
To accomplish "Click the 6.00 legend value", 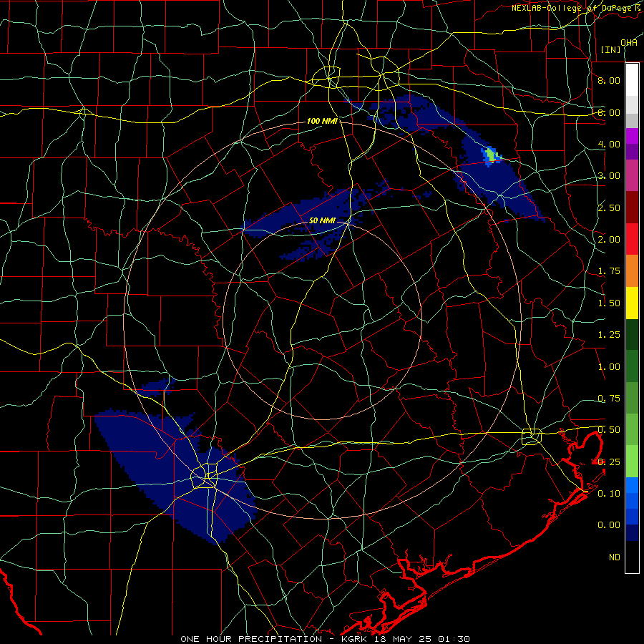I will click(609, 112).
